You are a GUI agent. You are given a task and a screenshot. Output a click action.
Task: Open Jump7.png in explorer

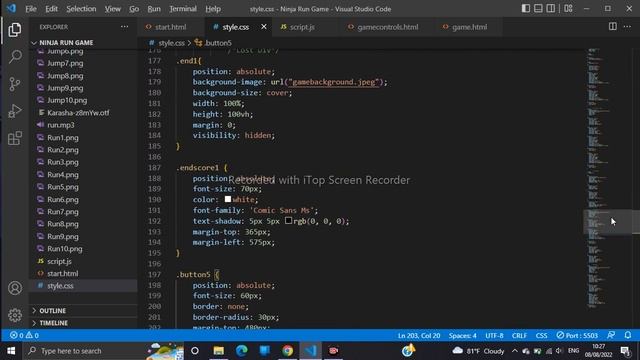click(x=65, y=63)
